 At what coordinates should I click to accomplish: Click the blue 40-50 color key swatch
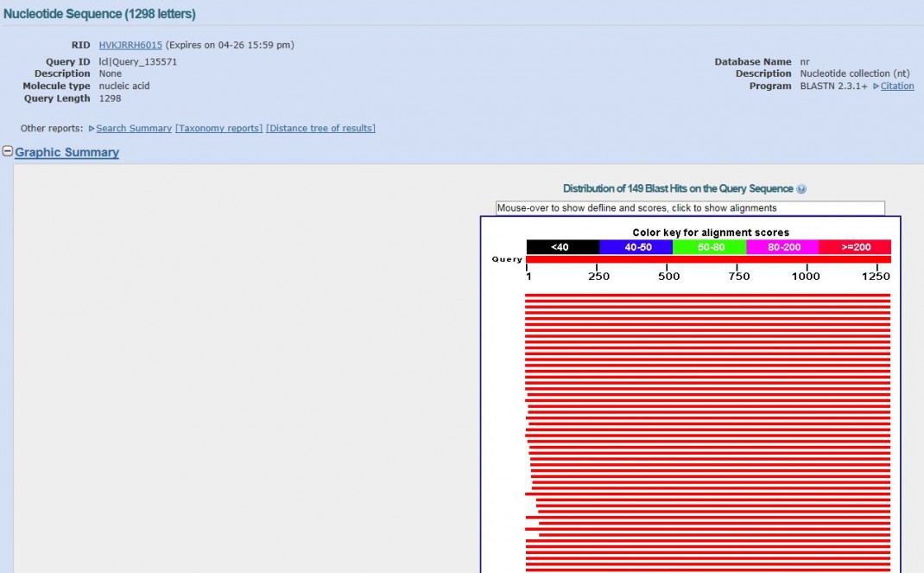[x=636, y=247]
